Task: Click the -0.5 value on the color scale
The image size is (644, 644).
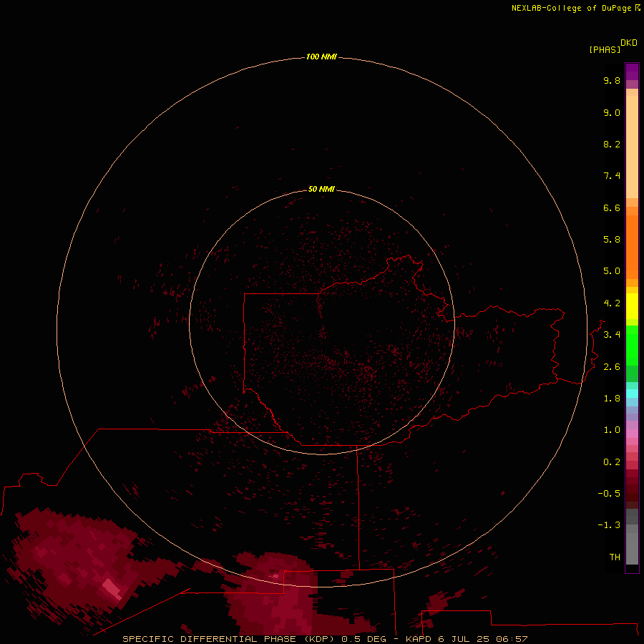Action: click(609, 494)
